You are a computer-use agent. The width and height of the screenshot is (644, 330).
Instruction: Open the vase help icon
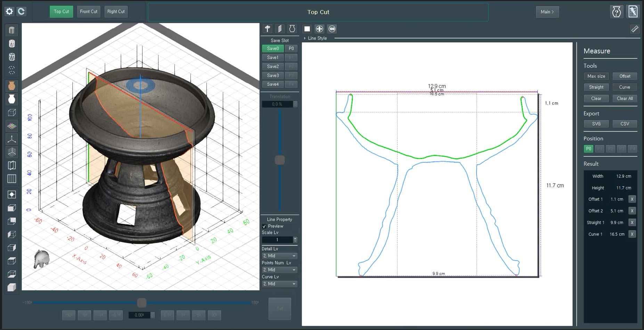(616, 12)
